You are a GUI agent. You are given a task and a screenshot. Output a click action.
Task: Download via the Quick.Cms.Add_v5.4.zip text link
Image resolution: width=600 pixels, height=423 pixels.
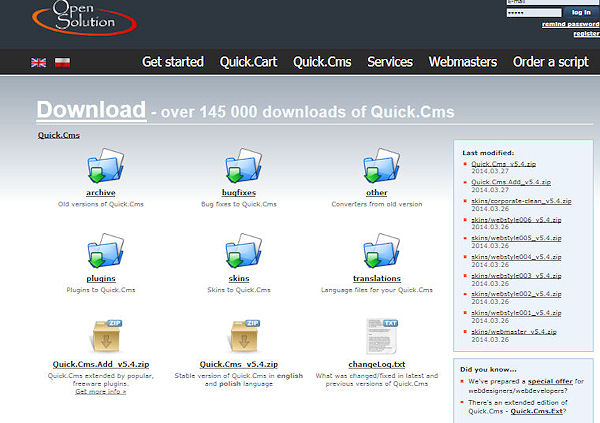pos(101,364)
